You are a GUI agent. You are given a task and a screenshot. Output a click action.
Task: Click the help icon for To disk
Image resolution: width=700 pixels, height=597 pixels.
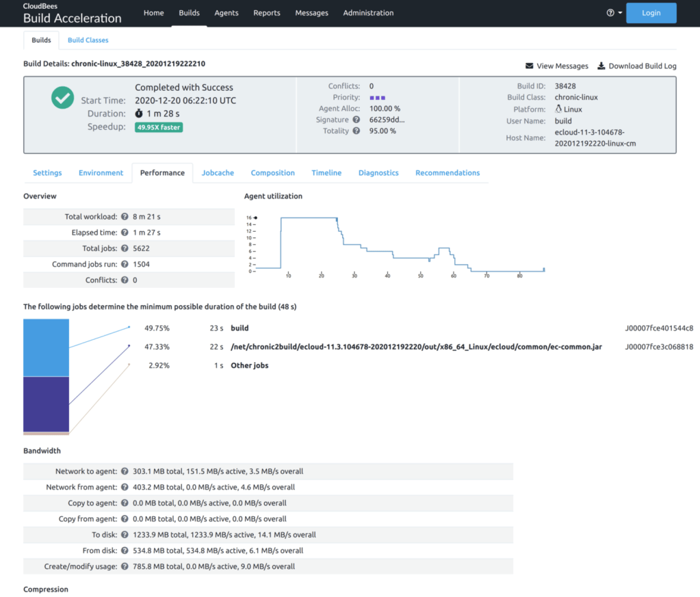pyautogui.click(x=125, y=535)
